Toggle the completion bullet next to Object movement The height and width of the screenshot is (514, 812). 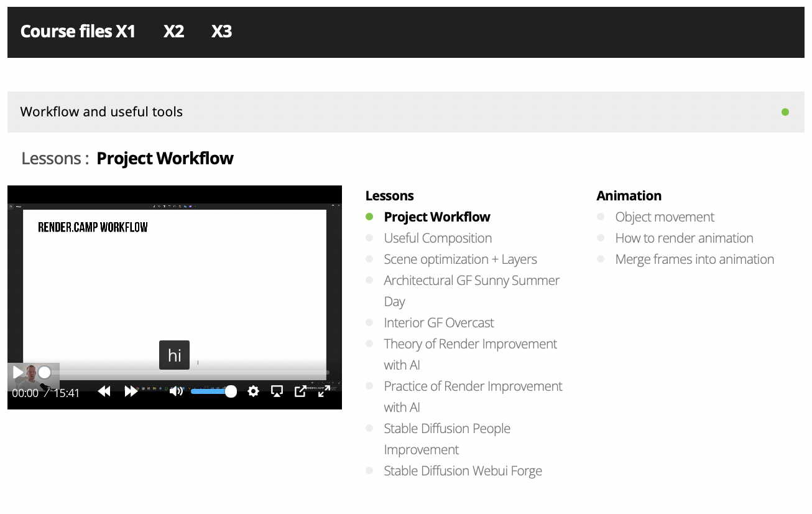(601, 217)
